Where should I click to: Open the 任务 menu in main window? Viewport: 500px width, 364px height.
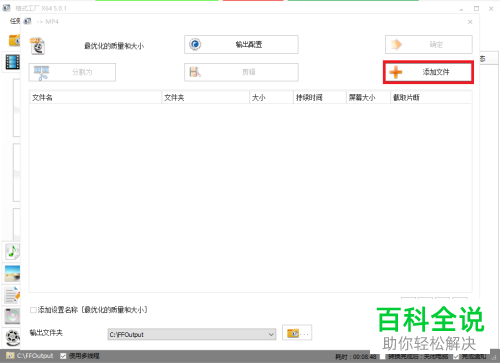[15, 21]
